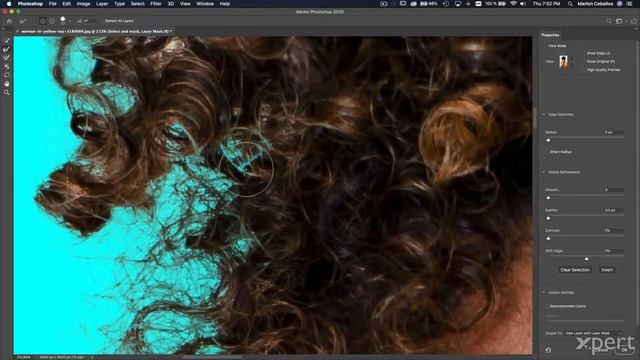Select the Object Selection tool
The image size is (640, 360).
7,66
